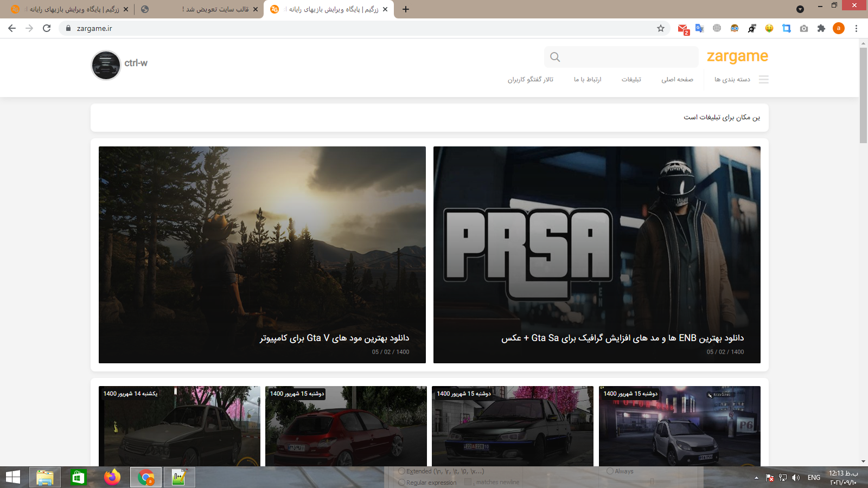Open the Google Translate extension
868x488 pixels.
pyautogui.click(x=700, y=28)
